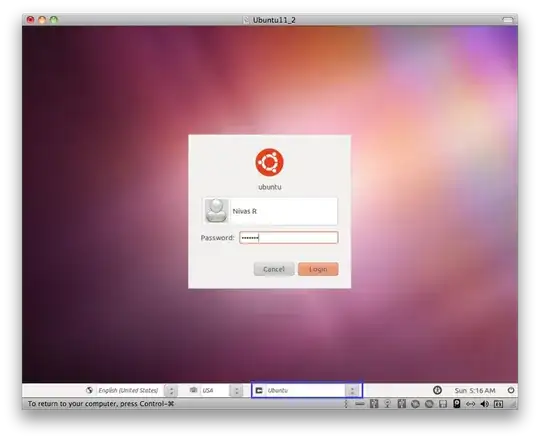The width and height of the screenshot is (540, 440).
Task: Click the status text about Control-⌘
Action: tap(101, 404)
